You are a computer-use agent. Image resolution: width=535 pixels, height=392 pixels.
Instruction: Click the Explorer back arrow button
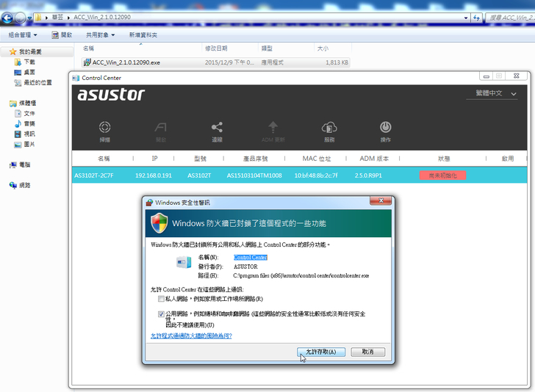pos(7,18)
